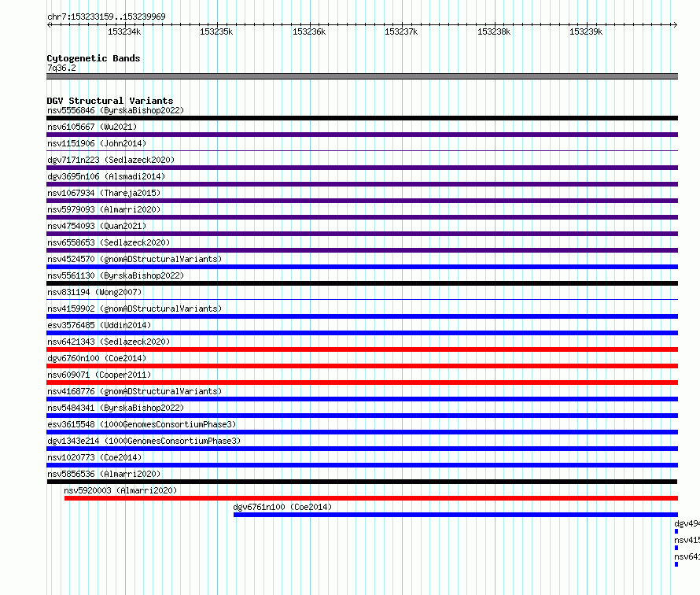The width and height of the screenshot is (700, 595).
Task: Click nsv4754093 (Quan2021) variant label
Action: click(x=97, y=226)
